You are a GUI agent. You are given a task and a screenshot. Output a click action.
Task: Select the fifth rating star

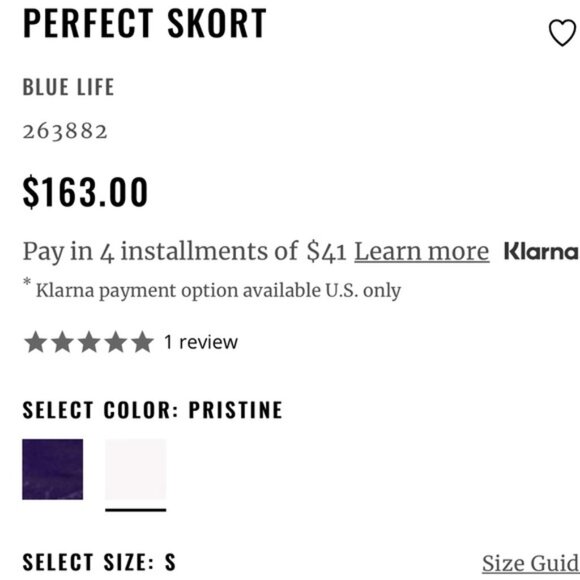[x=142, y=342]
